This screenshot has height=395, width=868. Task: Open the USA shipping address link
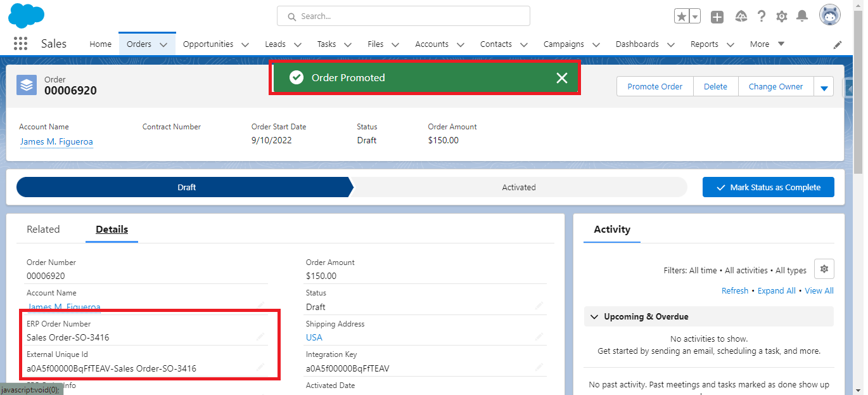(x=314, y=337)
